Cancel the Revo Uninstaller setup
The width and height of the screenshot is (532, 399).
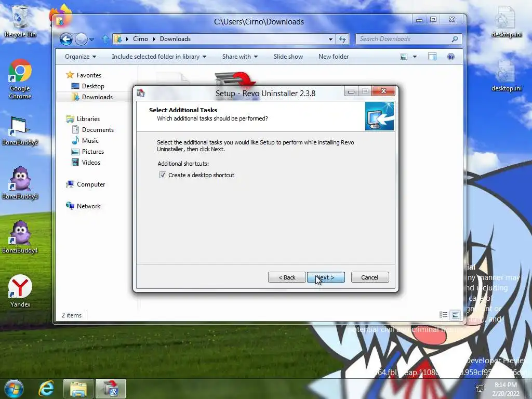(x=370, y=277)
